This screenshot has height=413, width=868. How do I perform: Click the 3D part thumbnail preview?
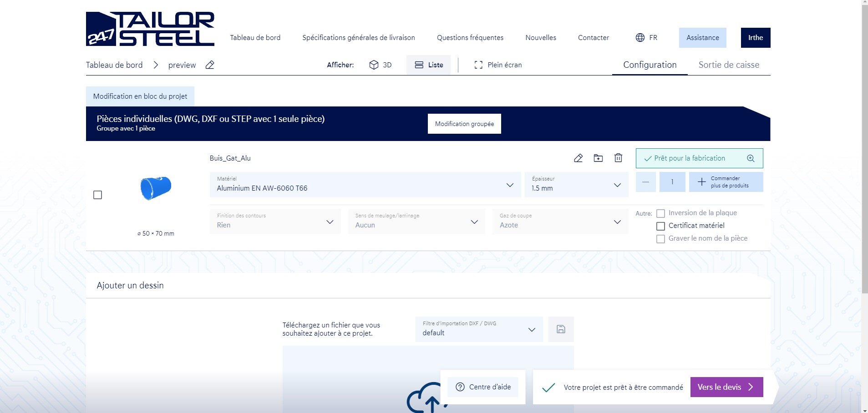point(156,188)
